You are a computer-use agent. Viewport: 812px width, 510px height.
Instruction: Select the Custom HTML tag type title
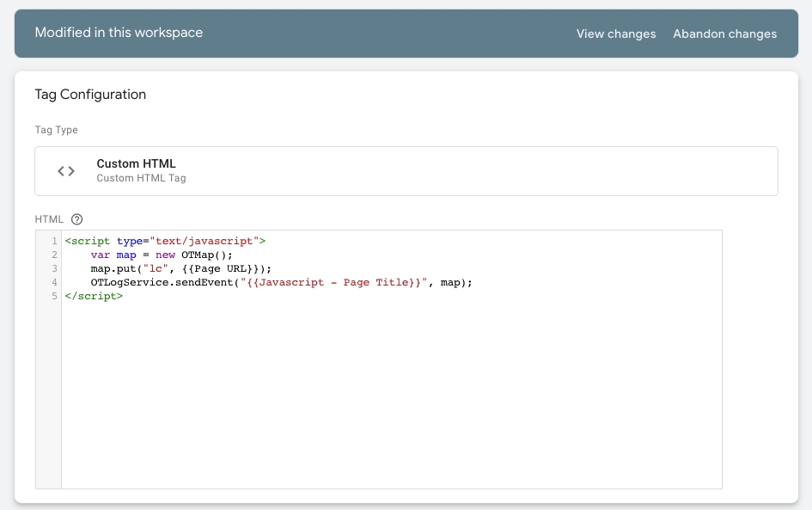136,163
